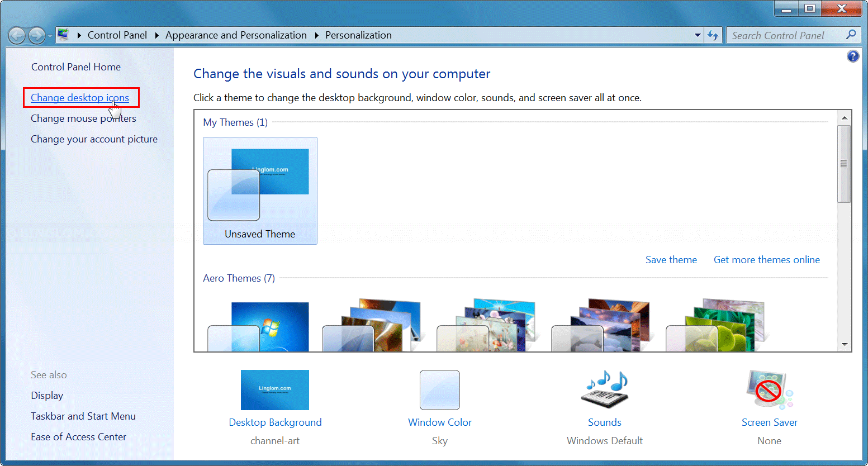Screen dimensions: 868x466
Task: Expand the Appearance and Personalization breadcrumb chevron
Action: click(x=316, y=35)
